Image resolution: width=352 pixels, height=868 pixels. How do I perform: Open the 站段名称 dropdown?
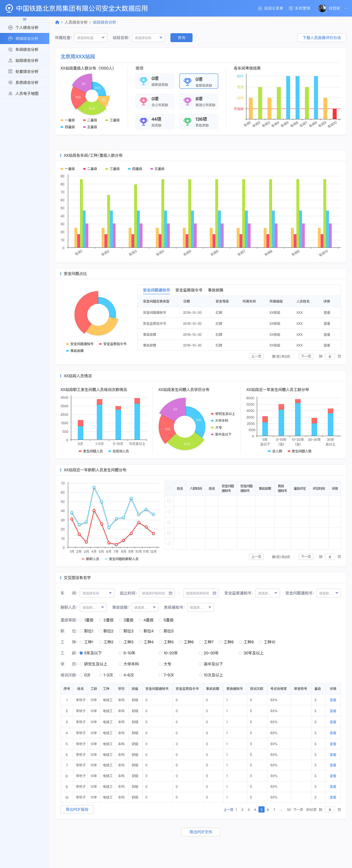coord(148,38)
